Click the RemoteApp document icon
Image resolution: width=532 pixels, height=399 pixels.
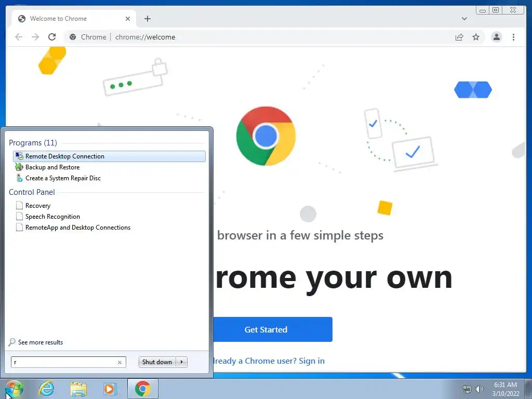coord(19,227)
